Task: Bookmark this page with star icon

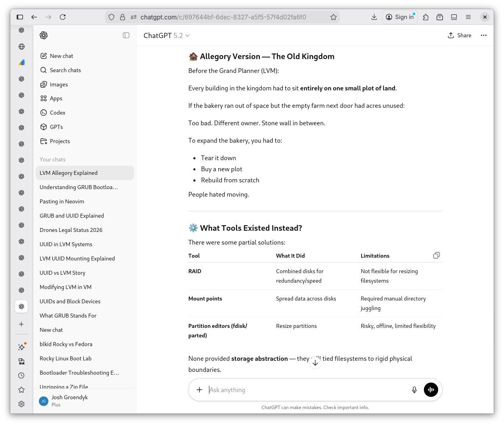Action: point(333,17)
